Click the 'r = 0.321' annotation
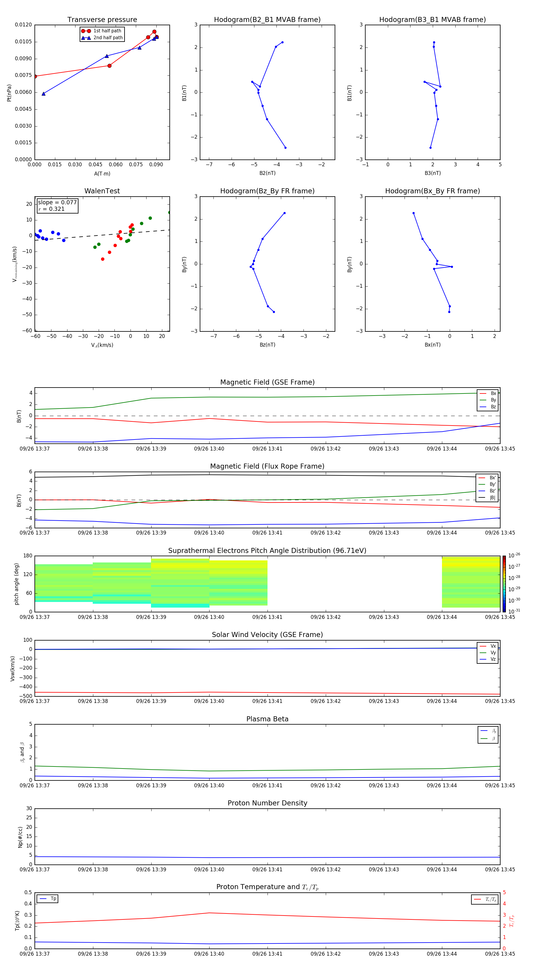The image size is (535, 980). point(51,209)
